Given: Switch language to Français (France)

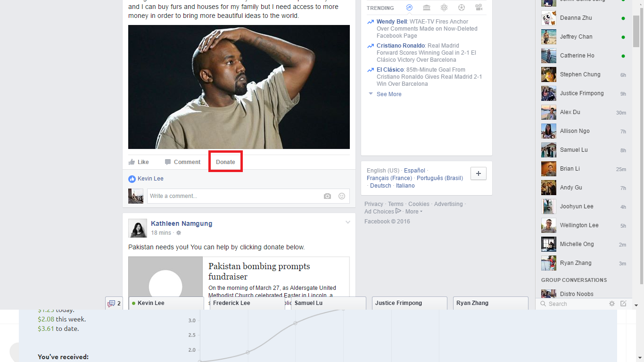Looking at the screenshot, I should coord(389,178).
